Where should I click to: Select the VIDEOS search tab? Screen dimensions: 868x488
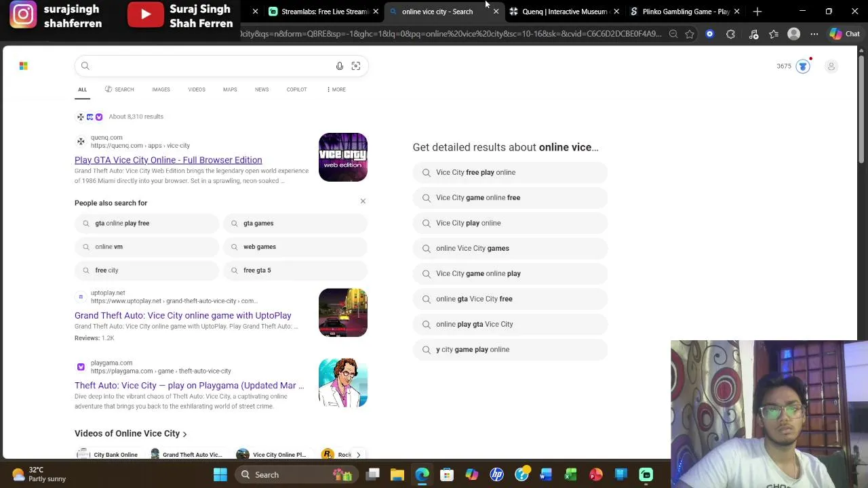click(197, 89)
